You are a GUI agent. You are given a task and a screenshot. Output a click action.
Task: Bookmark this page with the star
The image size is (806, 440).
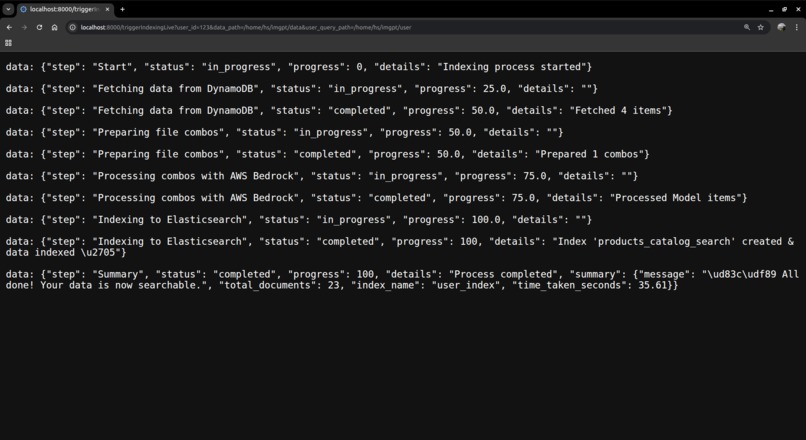tap(760, 27)
